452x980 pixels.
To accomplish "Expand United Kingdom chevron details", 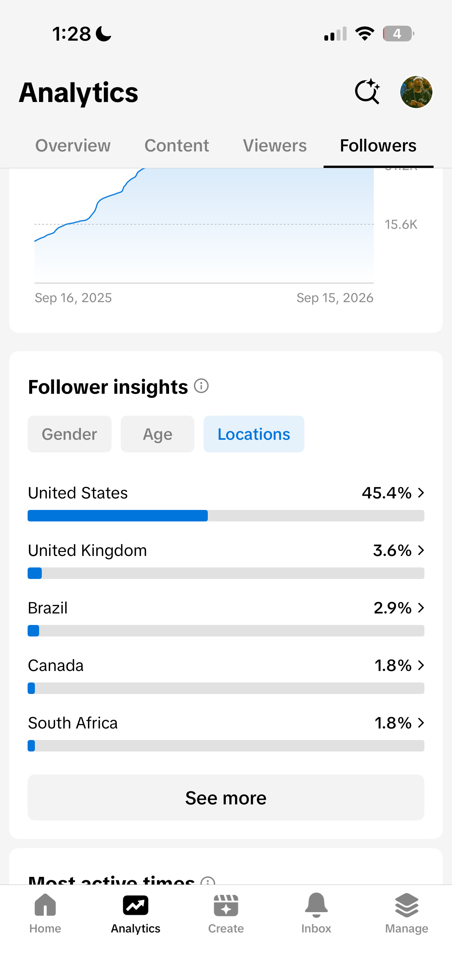I will (421, 550).
